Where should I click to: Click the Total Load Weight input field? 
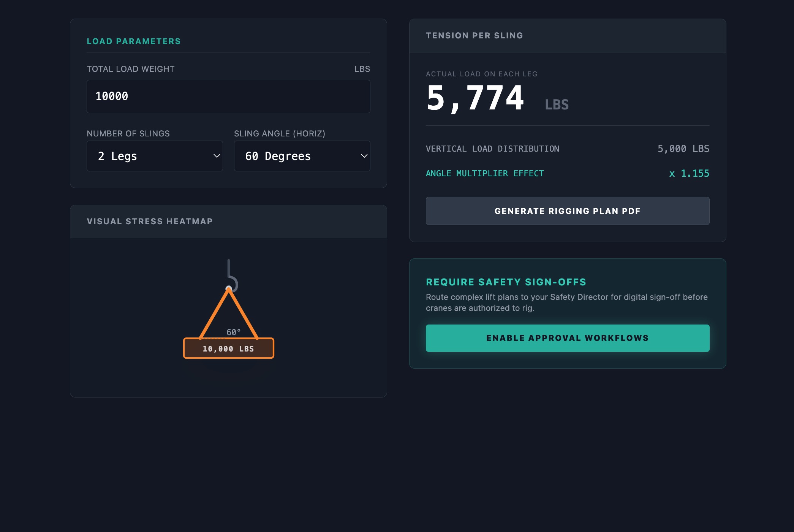(x=228, y=97)
